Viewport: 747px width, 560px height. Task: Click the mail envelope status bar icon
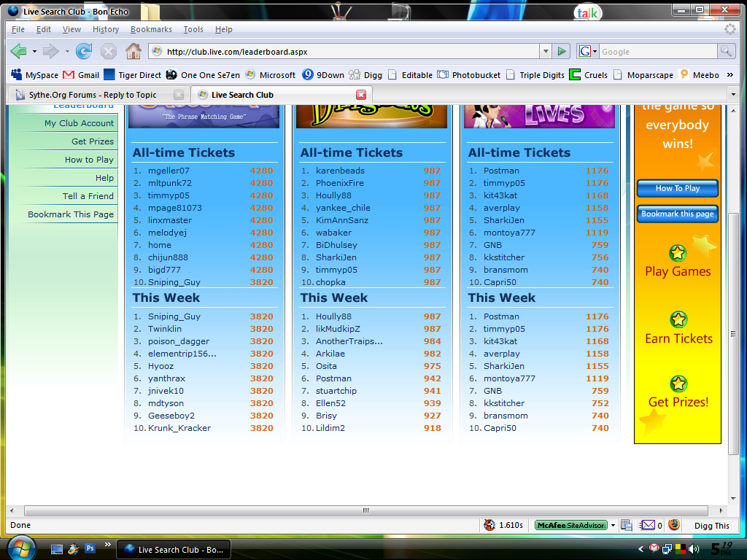point(648,525)
